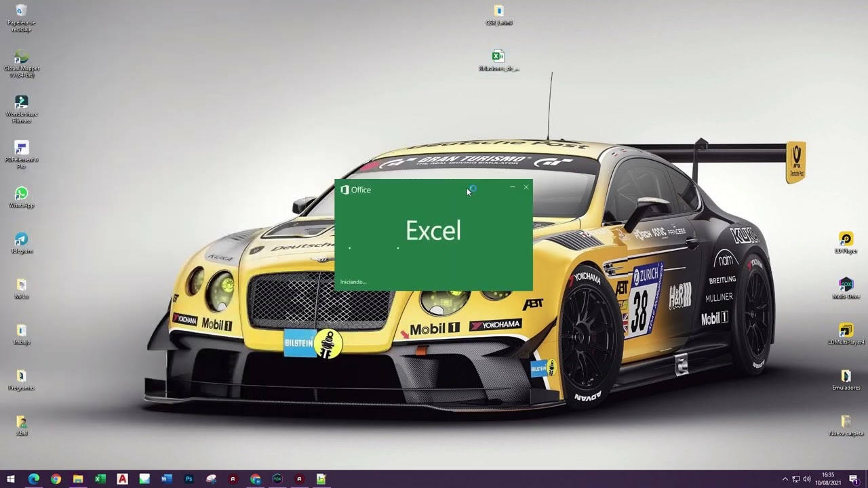Open the Papelera de reciclaje desktop icon
Image resolution: width=868 pixels, height=488 pixels.
point(22,18)
